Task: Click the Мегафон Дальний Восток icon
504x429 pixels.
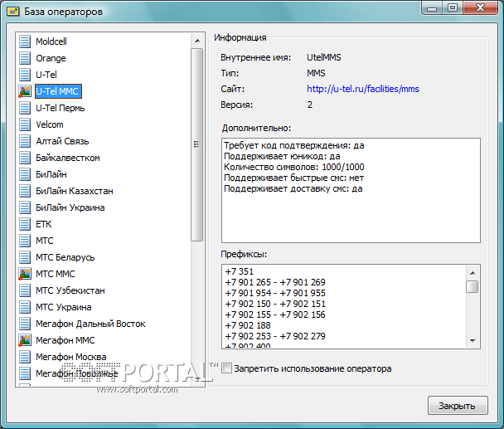Action: click(25, 324)
